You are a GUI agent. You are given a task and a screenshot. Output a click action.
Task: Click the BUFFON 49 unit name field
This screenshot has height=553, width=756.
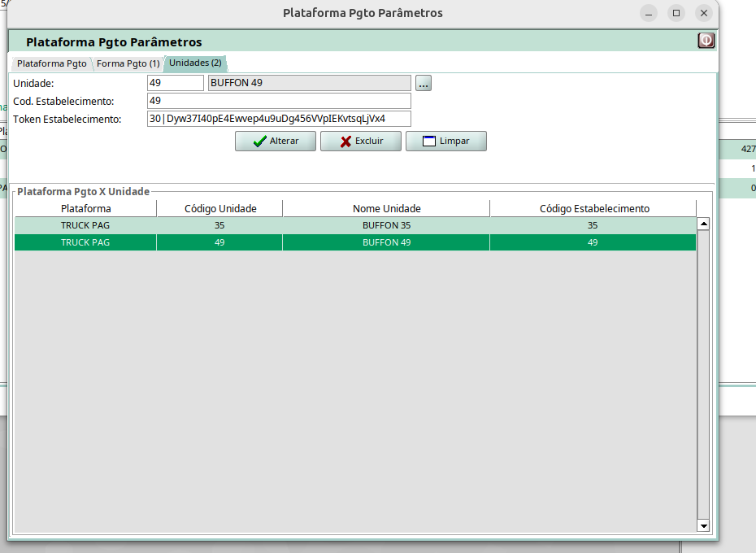click(x=309, y=83)
